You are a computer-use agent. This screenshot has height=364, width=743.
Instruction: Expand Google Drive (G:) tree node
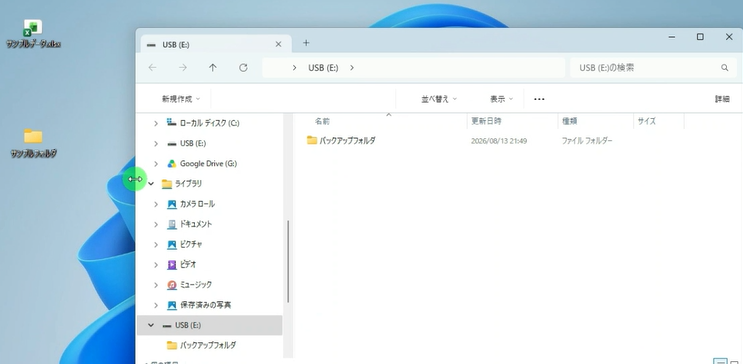coord(155,164)
